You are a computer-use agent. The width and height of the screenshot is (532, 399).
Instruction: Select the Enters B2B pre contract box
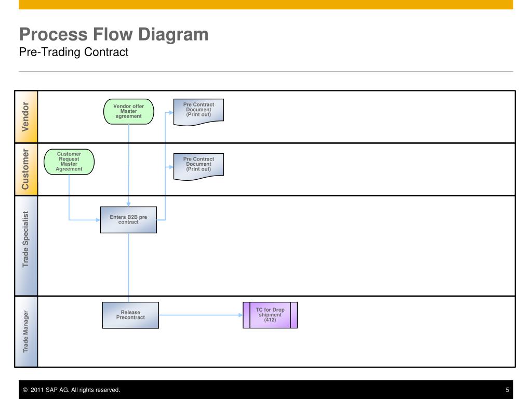(x=129, y=220)
